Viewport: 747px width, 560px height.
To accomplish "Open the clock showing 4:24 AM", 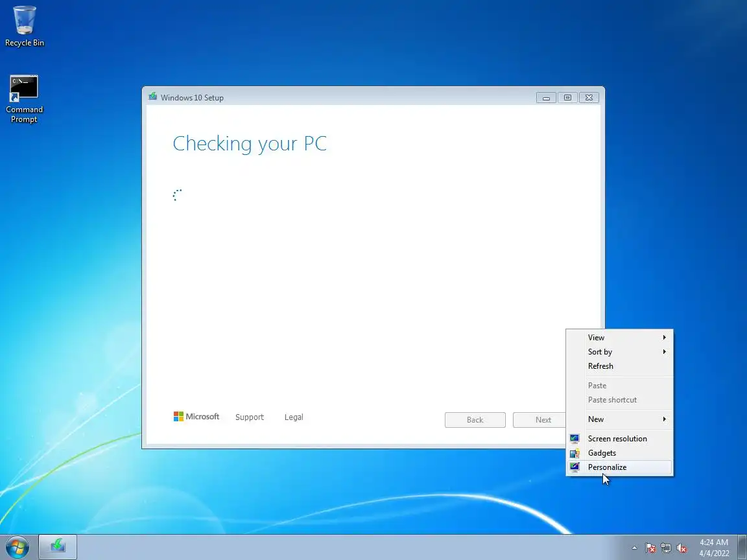I will [714, 548].
